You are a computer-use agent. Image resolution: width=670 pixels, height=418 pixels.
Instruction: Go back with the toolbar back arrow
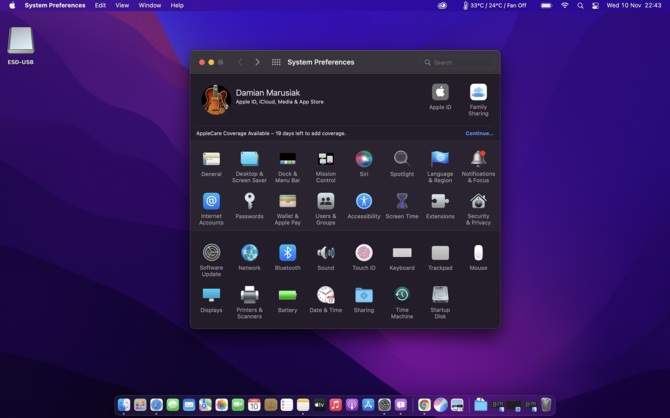[240, 62]
